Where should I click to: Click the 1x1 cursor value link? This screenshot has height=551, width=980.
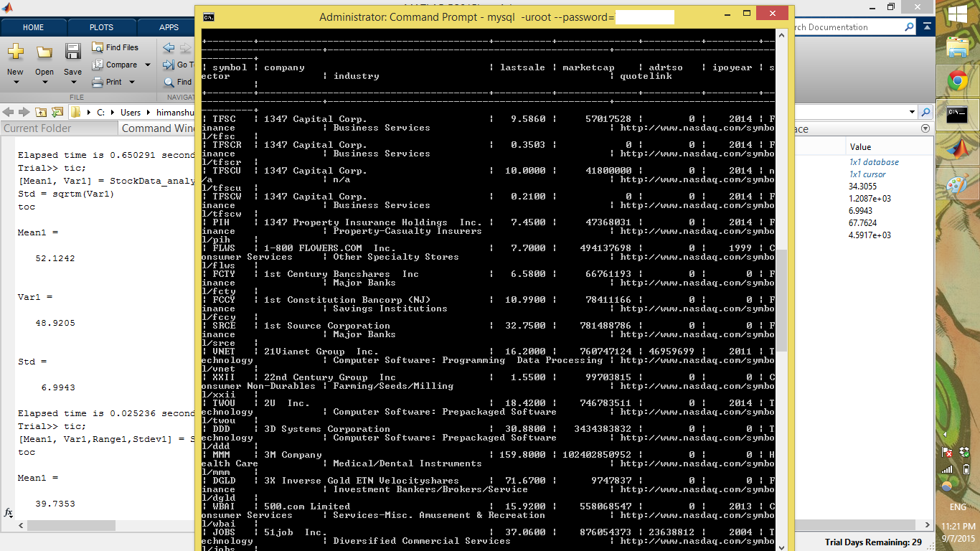(867, 174)
